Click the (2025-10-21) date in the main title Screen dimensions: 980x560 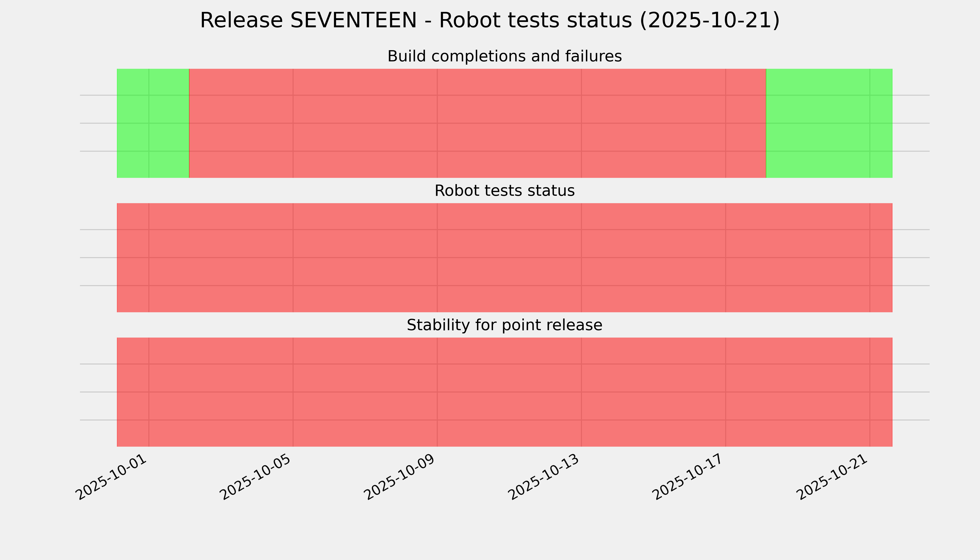click(709, 20)
